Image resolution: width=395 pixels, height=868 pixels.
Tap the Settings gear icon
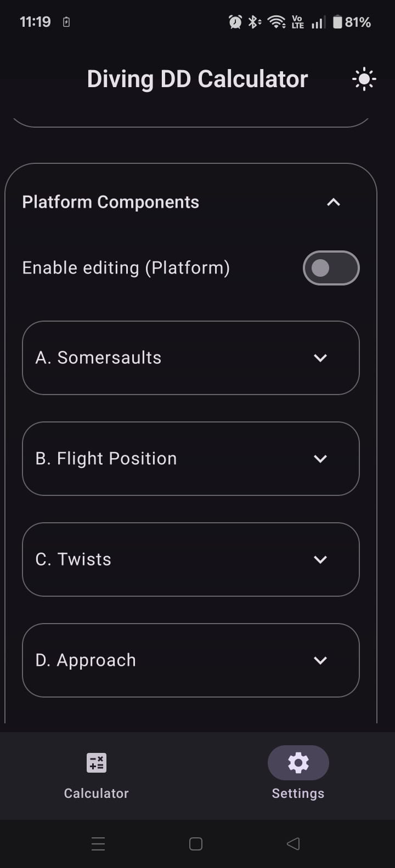[x=298, y=762]
